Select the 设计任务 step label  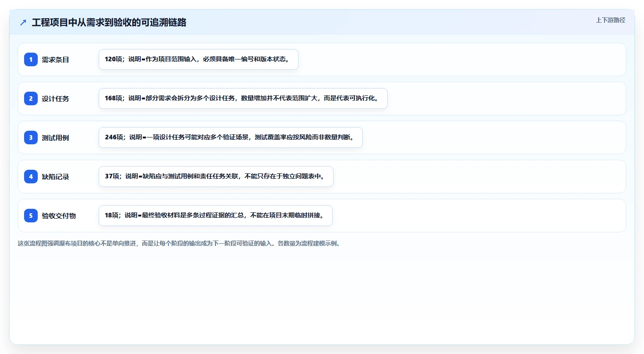click(55, 98)
